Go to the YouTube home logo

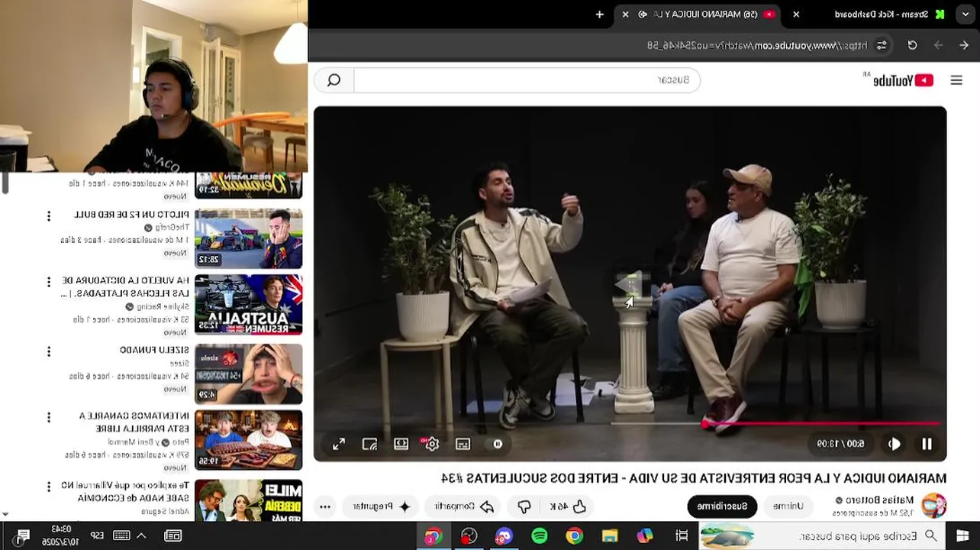click(x=902, y=80)
